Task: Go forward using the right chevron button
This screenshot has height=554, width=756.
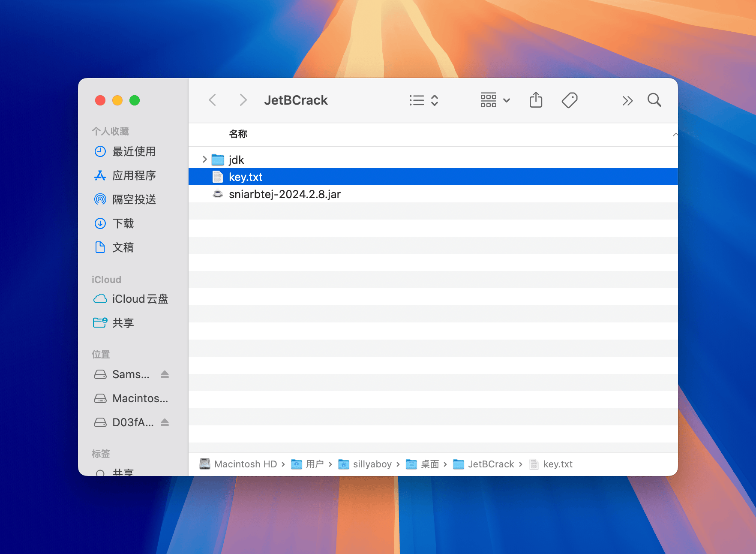Action: click(243, 100)
